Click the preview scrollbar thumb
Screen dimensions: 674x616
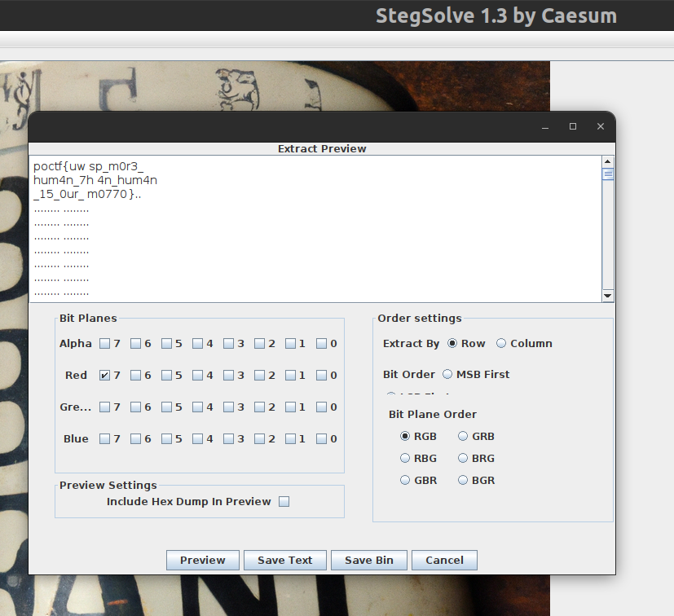(x=608, y=174)
